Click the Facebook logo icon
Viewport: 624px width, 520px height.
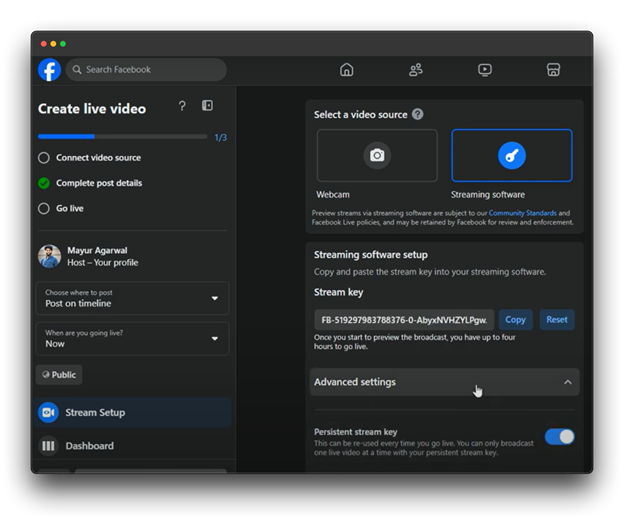(49, 70)
